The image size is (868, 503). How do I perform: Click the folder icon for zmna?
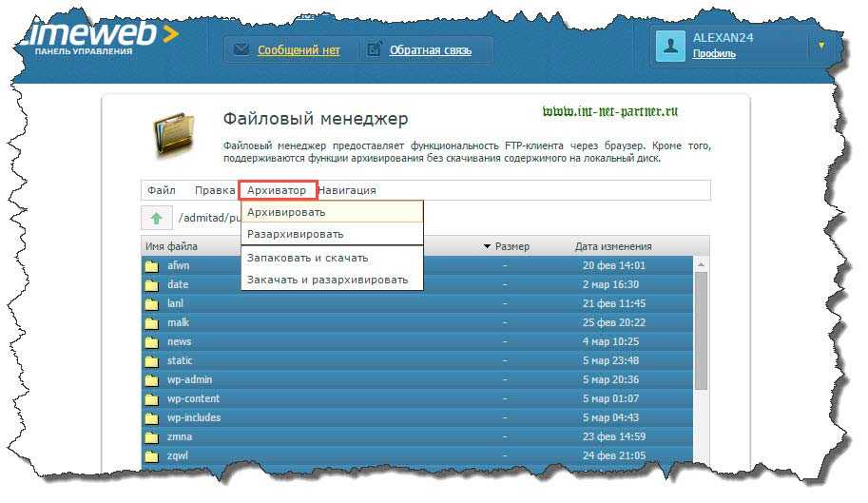coord(150,436)
